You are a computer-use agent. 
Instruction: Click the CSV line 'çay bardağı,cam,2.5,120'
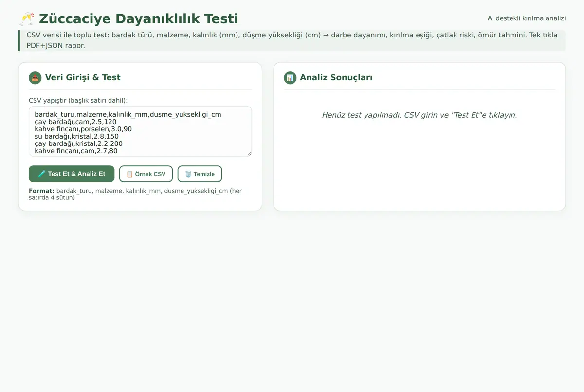tap(75, 122)
